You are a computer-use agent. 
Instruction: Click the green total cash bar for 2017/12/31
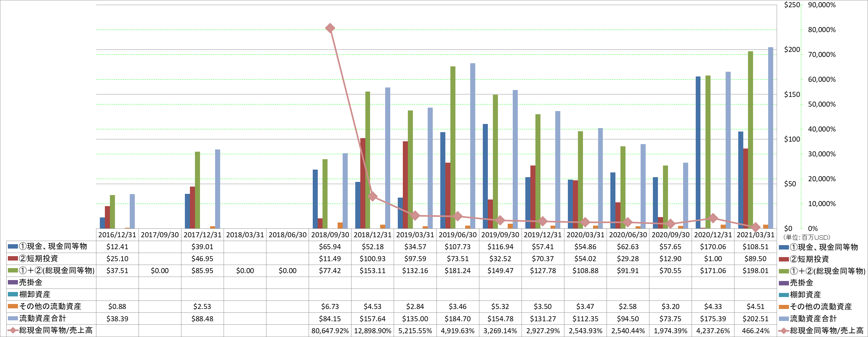tap(197, 190)
